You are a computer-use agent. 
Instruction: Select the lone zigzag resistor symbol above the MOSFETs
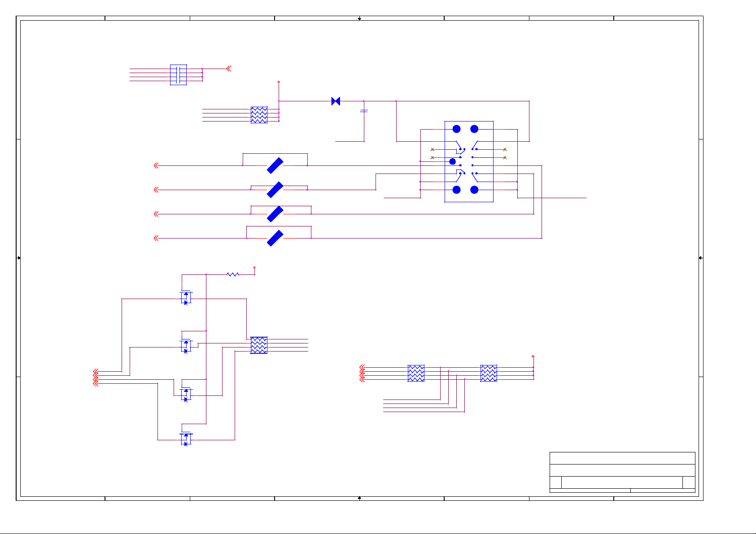[x=233, y=274]
